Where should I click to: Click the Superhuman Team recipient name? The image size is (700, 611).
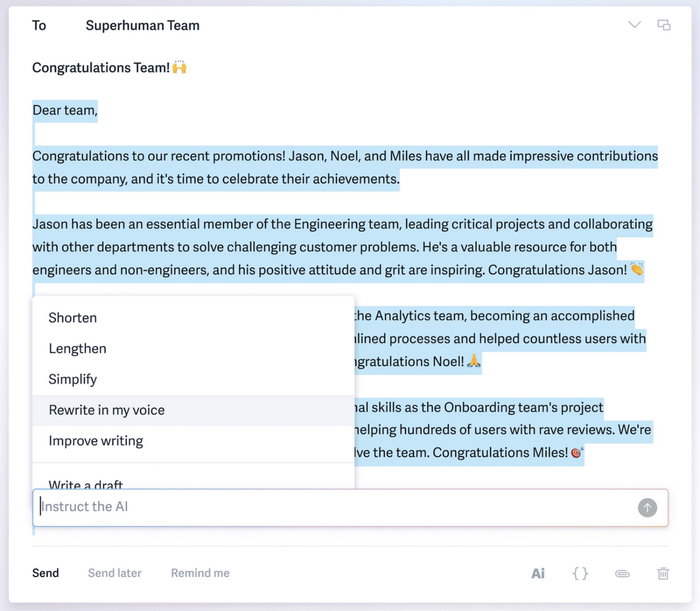[142, 25]
